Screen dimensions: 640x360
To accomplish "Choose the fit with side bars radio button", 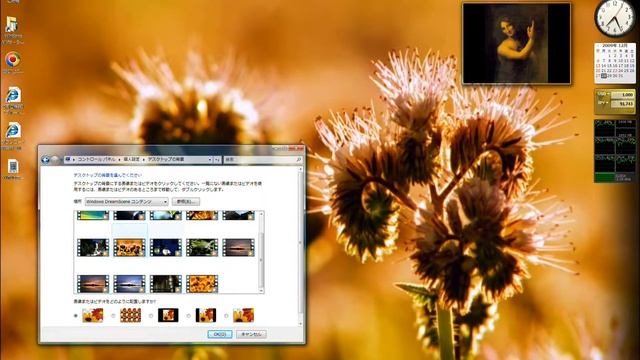I will (188, 316).
